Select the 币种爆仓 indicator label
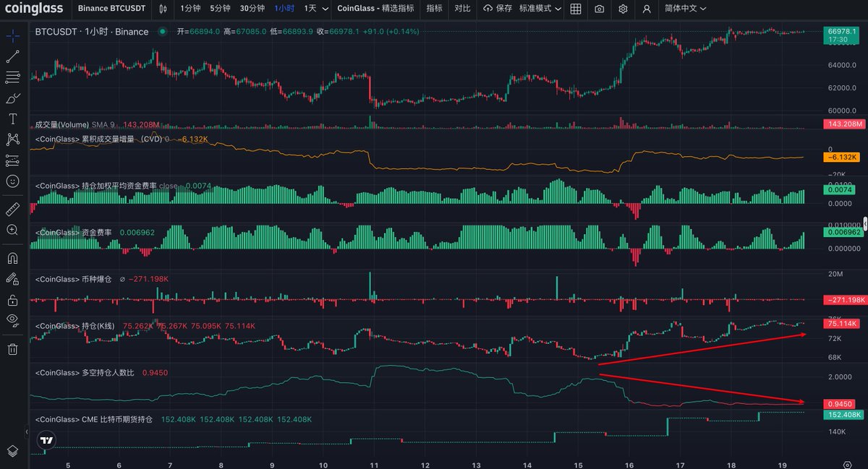The height and width of the screenshot is (469, 868). pos(73,279)
